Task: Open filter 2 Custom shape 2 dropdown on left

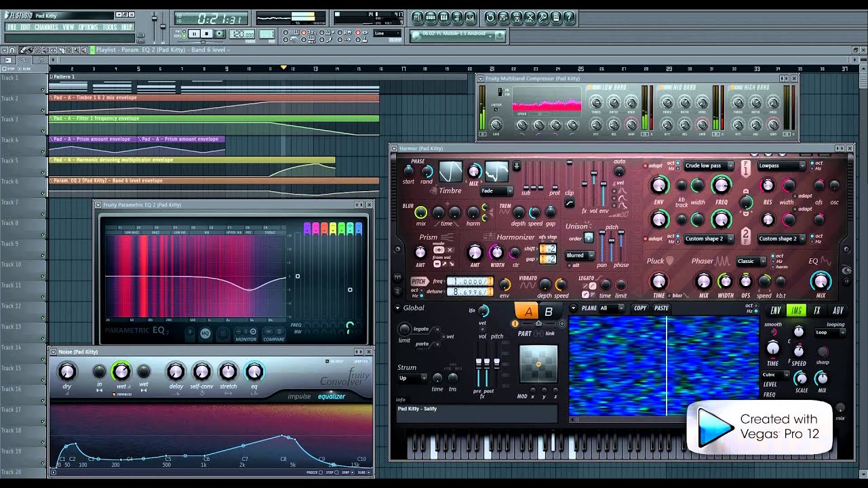Action: (x=709, y=239)
